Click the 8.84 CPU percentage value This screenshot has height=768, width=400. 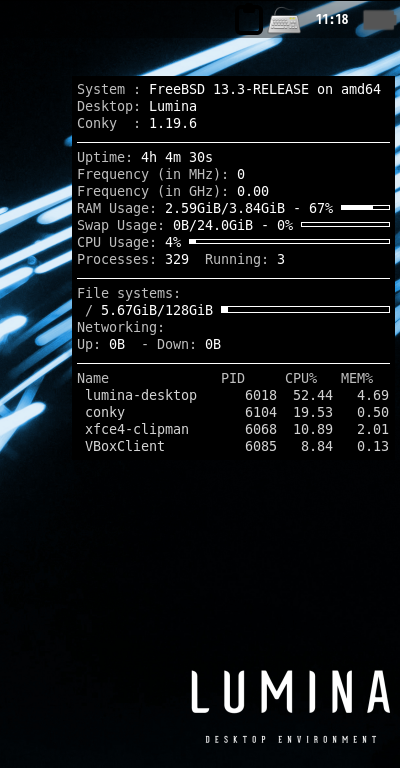(317, 446)
